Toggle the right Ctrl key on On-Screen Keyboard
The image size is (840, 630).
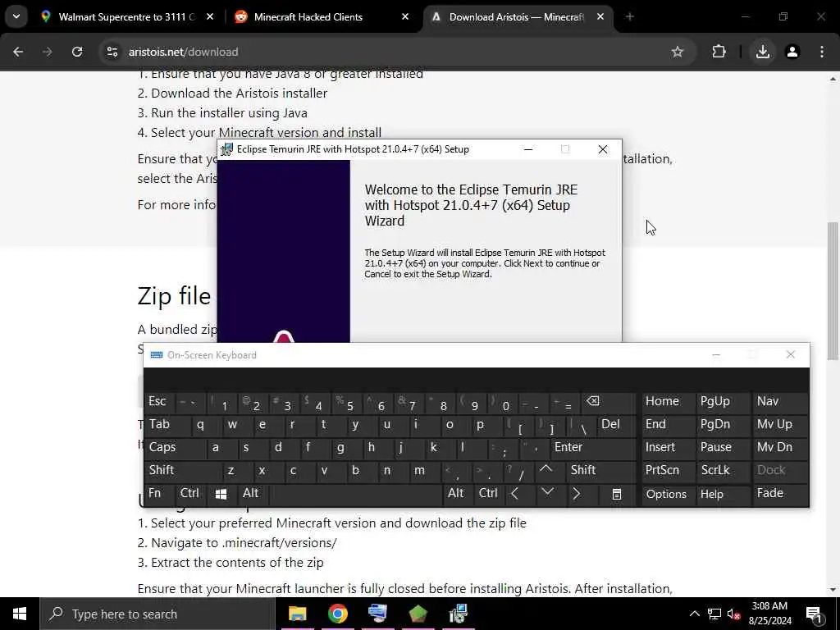pos(488,493)
